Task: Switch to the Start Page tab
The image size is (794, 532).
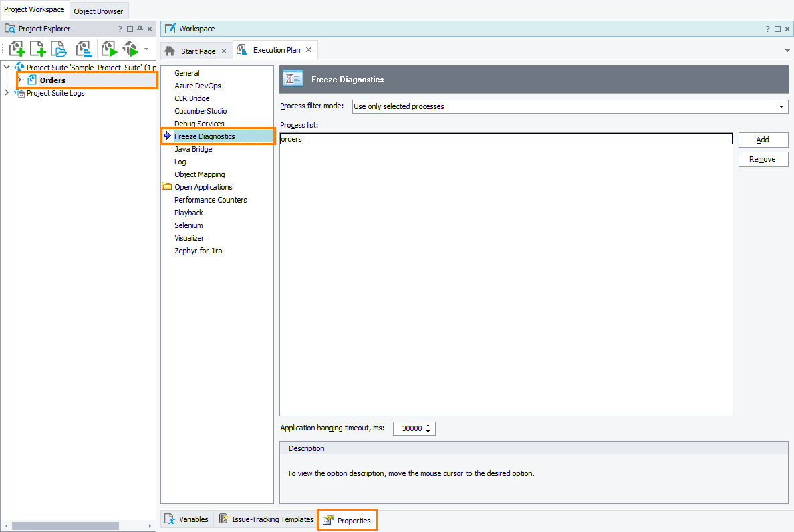Action: click(x=198, y=51)
